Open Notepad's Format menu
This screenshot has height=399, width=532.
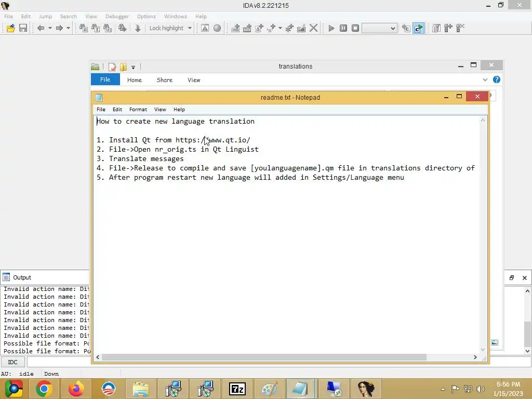(138, 109)
